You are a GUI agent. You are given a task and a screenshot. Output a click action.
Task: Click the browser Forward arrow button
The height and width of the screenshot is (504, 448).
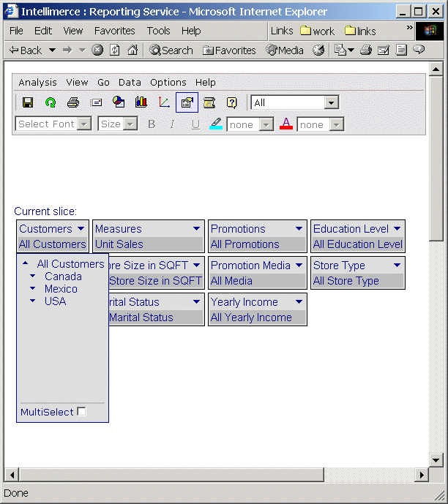pyautogui.click(x=67, y=50)
